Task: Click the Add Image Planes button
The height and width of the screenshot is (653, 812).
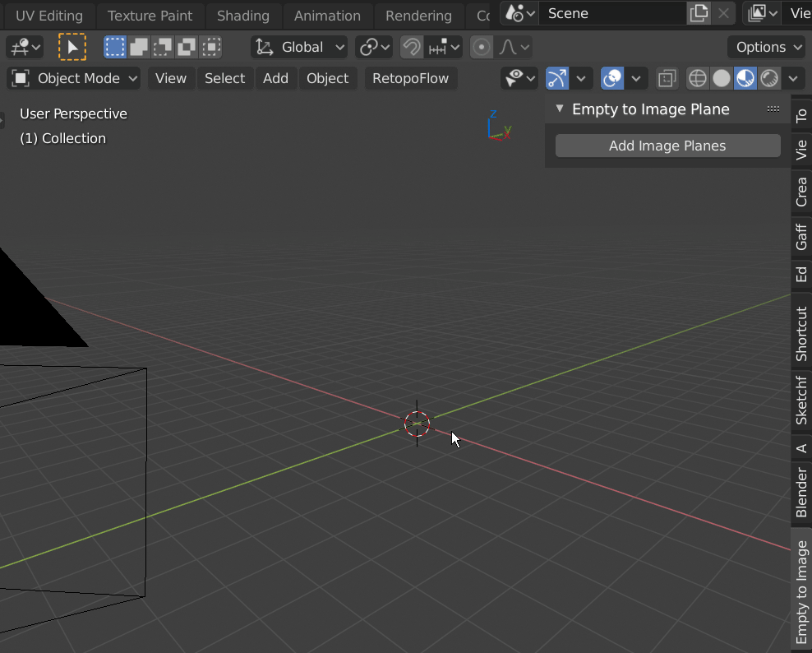Action: tap(667, 146)
